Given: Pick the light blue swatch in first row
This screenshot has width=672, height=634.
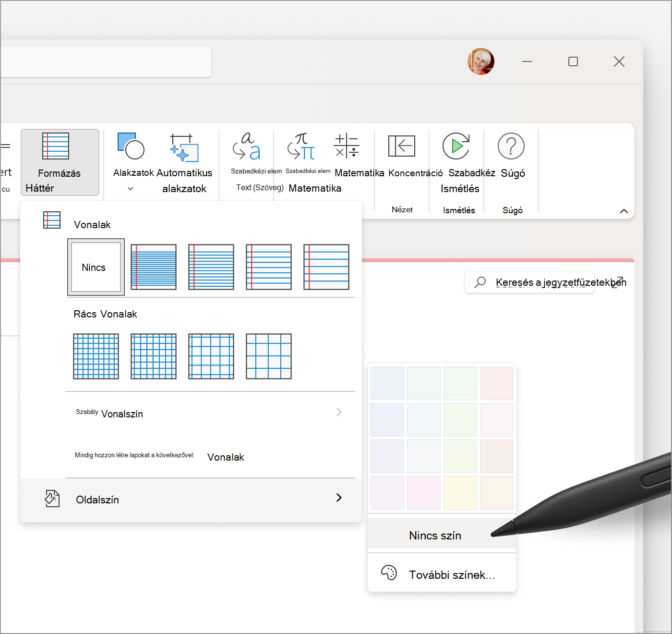Looking at the screenshot, I should (387, 383).
